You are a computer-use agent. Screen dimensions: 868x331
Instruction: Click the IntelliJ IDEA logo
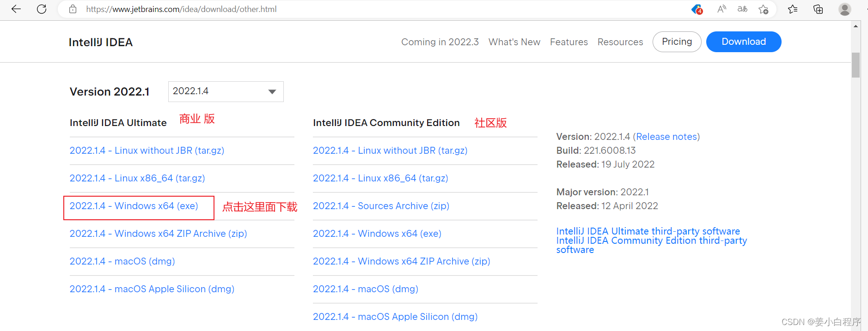click(101, 42)
